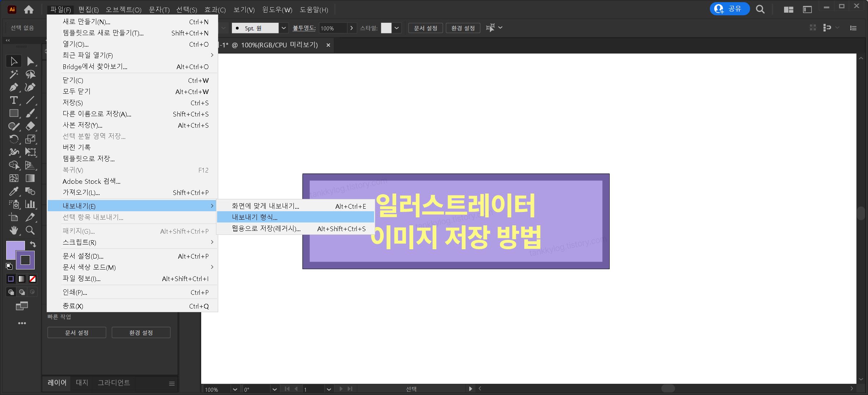868x395 pixels.
Task: Swap fill and stroke colors
Action: 33,244
